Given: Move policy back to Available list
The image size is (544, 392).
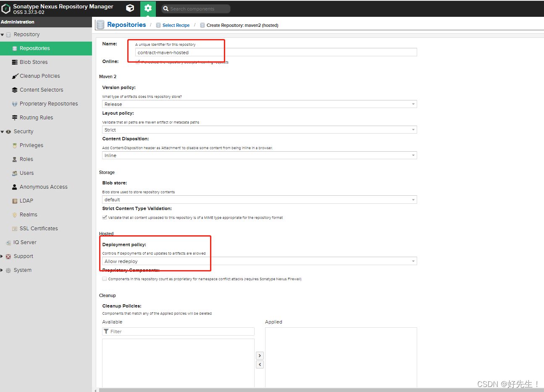Looking at the screenshot, I should pos(260,365).
